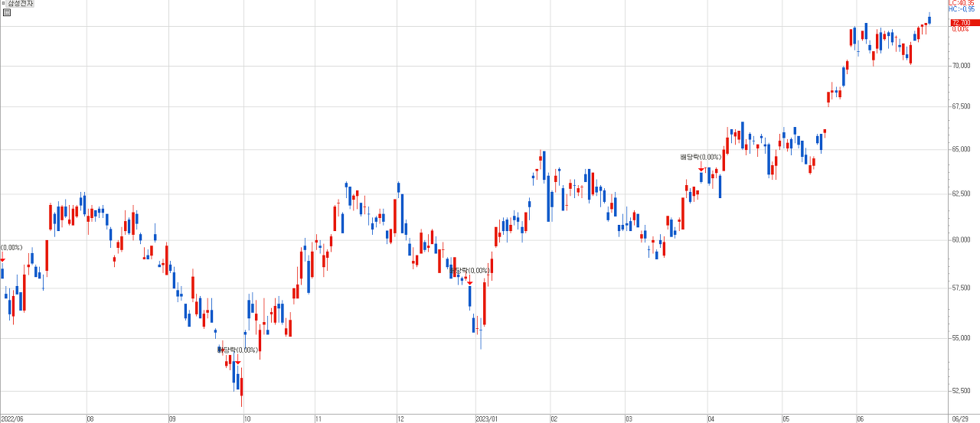The image size is (980, 423).
Task: Click the 70,000 price axis label
Action: point(962,66)
